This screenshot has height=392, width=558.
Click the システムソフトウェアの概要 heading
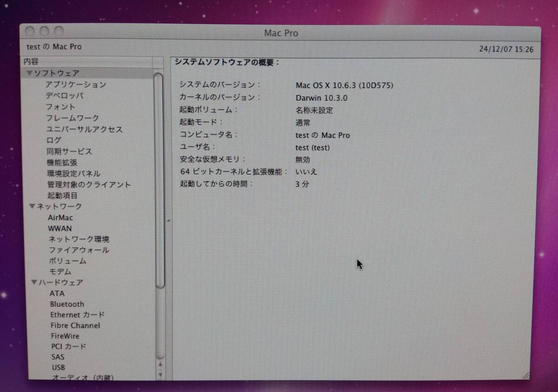click(x=227, y=62)
